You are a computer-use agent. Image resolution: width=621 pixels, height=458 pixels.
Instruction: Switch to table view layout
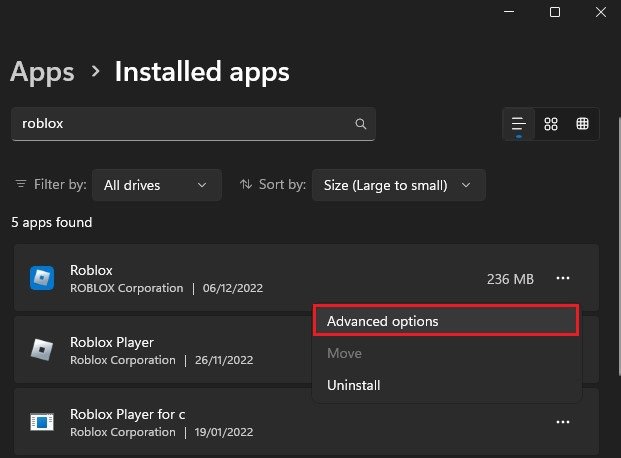[582, 124]
